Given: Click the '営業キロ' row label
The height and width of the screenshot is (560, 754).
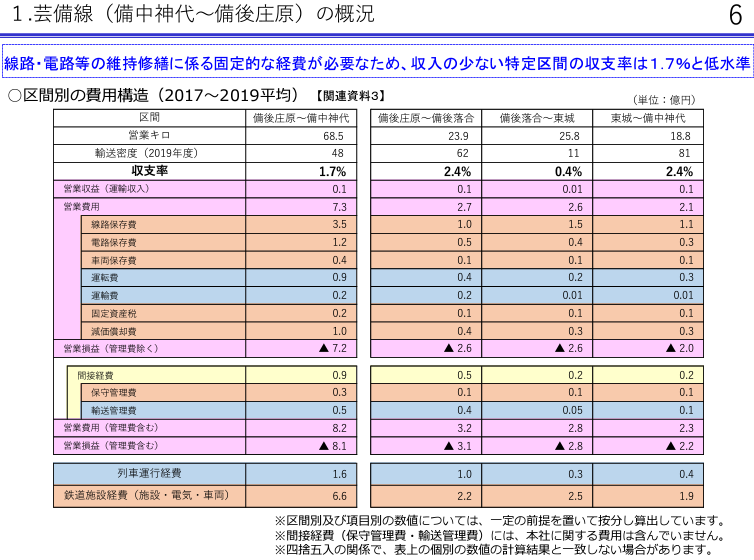Looking at the screenshot, I should [x=149, y=136].
